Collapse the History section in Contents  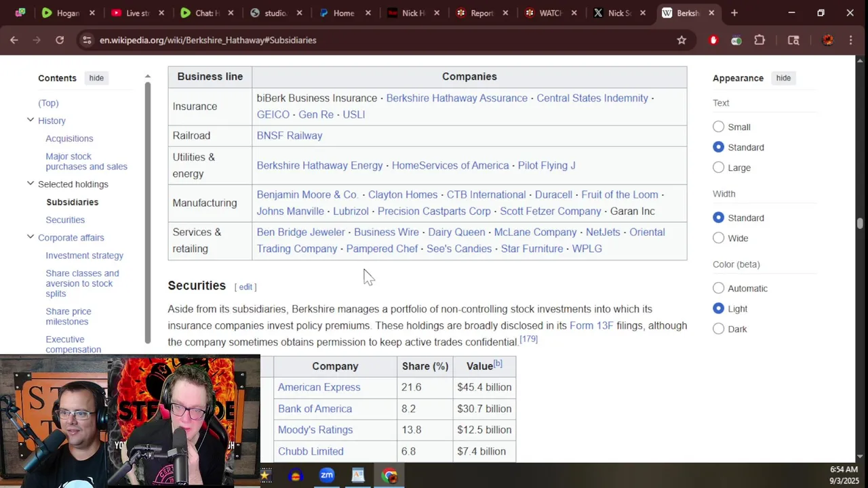coord(31,120)
